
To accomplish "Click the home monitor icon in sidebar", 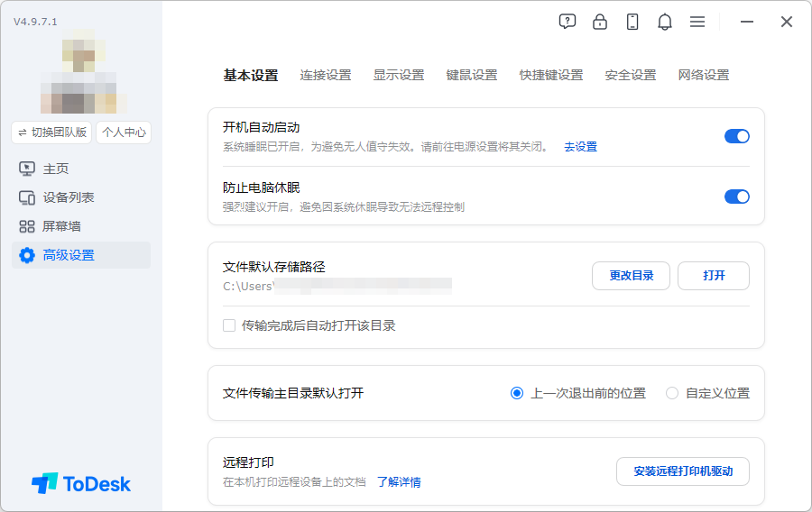I will tap(27, 169).
